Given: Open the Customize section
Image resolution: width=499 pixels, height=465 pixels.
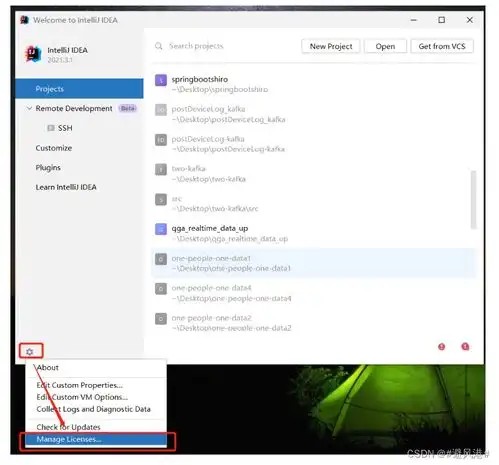Looking at the screenshot, I should (x=54, y=148).
